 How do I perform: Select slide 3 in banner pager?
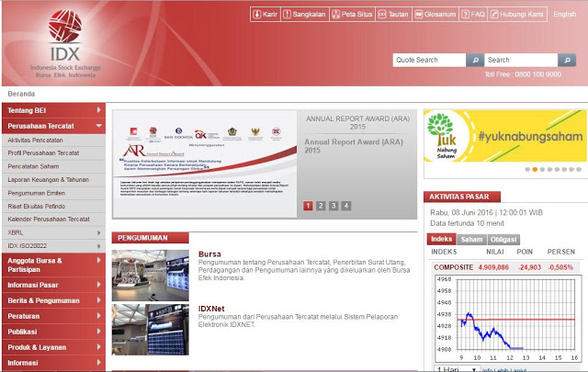tap(334, 206)
